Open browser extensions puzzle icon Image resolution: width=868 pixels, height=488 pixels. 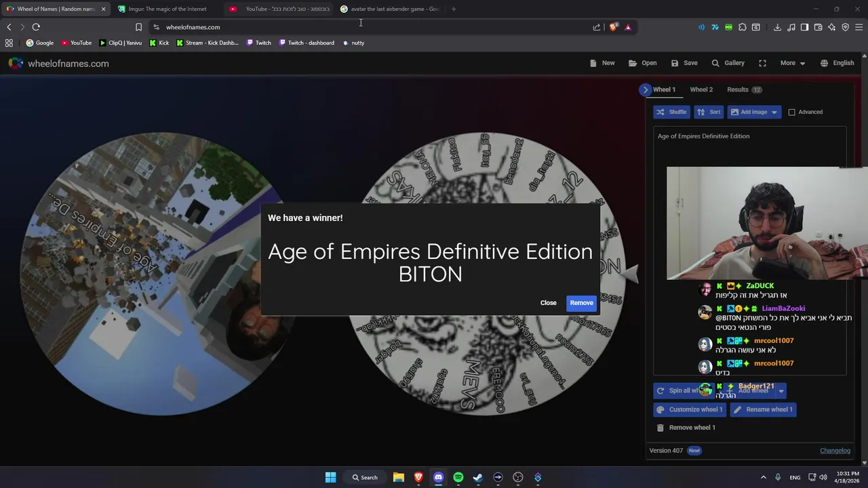click(x=743, y=27)
